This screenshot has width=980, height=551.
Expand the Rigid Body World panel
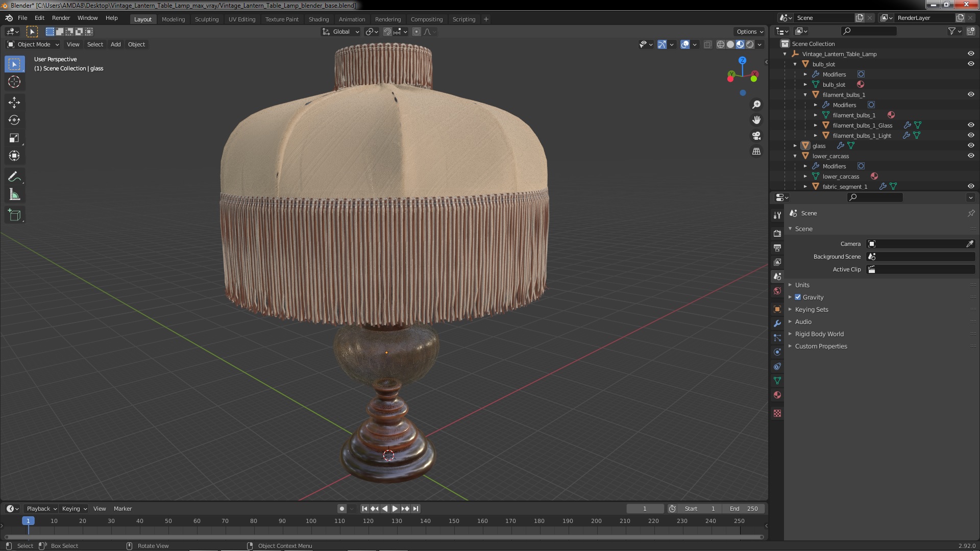819,334
